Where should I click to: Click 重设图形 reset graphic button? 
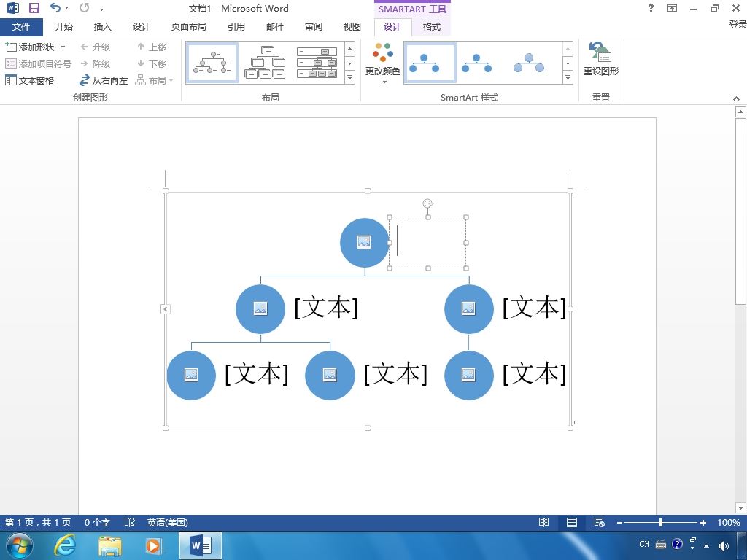(601, 59)
